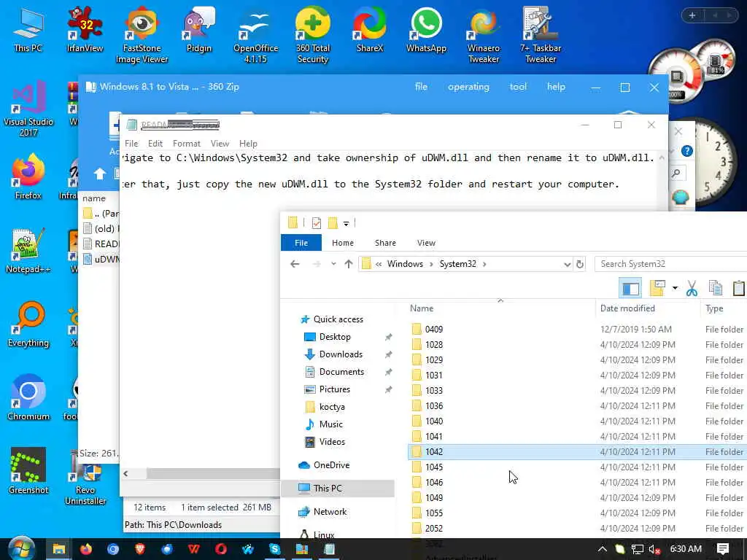
Task: Switch to the Share ribbon tab
Action: (x=385, y=243)
